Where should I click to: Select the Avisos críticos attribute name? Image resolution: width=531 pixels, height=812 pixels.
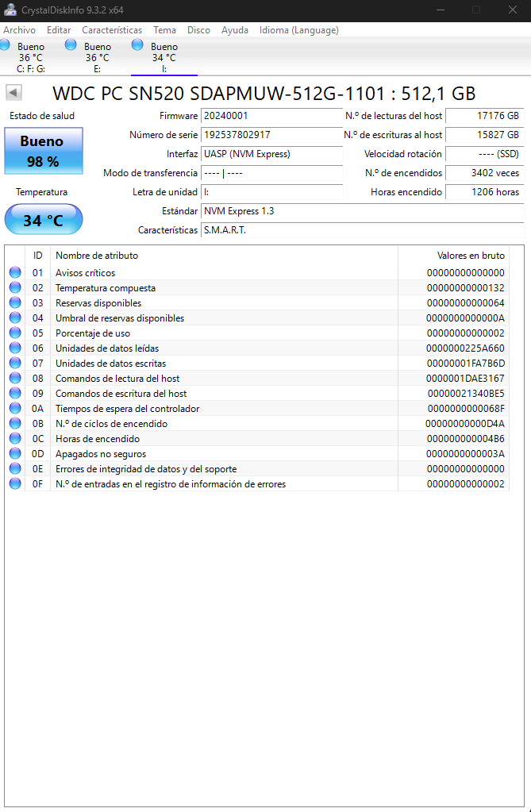click(x=86, y=273)
